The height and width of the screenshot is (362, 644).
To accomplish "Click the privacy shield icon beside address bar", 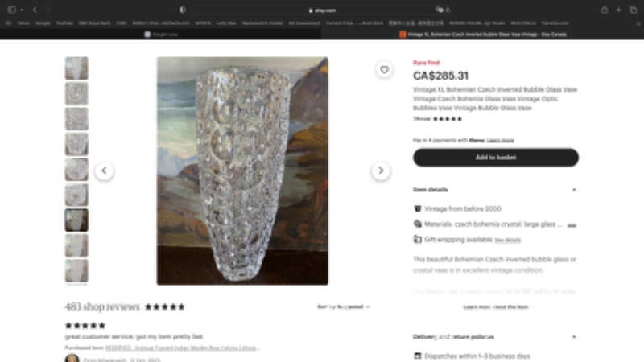I will click(183, 10).
